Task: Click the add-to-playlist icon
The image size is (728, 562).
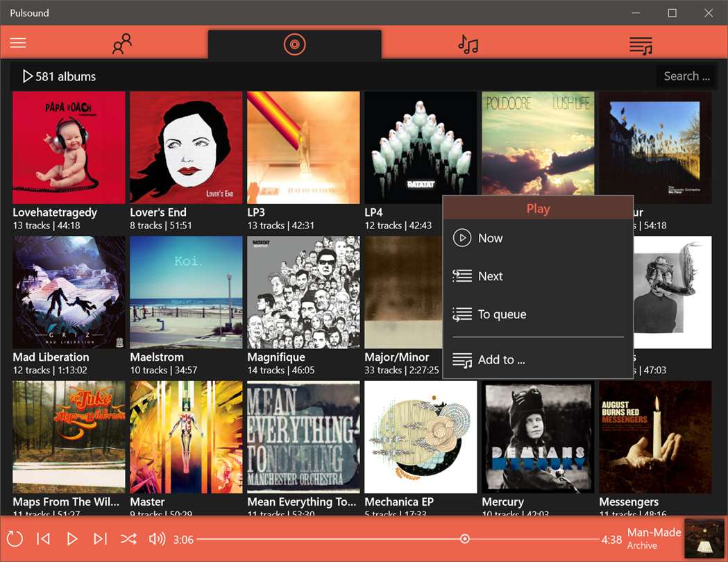Action: 462,359
